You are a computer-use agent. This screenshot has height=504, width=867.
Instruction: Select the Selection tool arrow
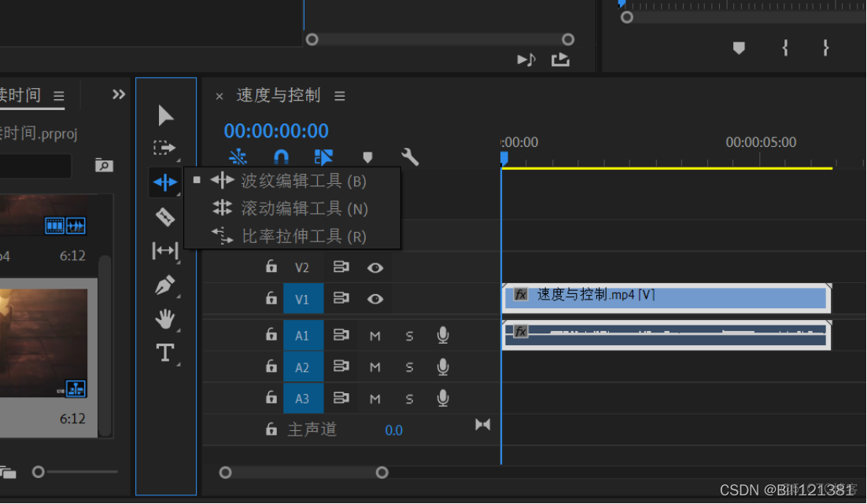[x=166, y=115]
